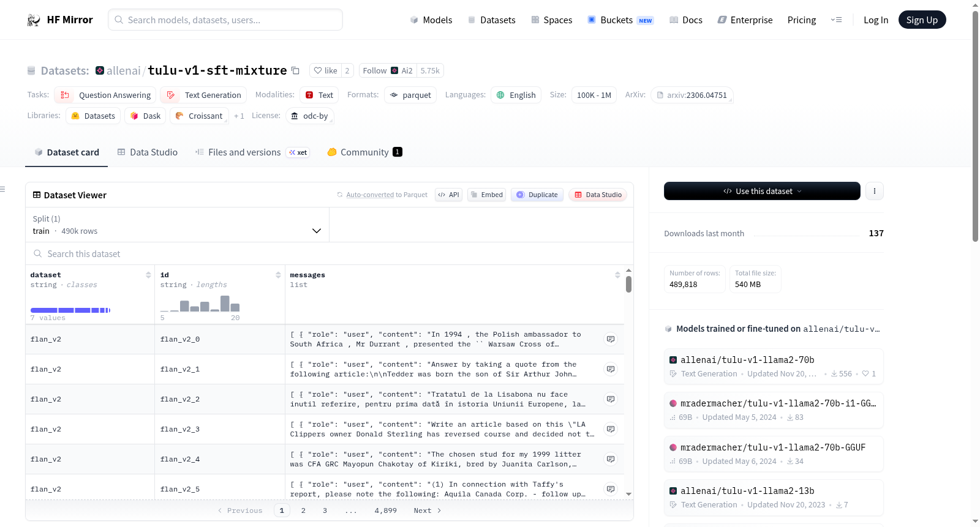The height and width of the screenshot is (527, 980).
Task: Toggle the left sidebar menu icon
Action: point(3,189)
